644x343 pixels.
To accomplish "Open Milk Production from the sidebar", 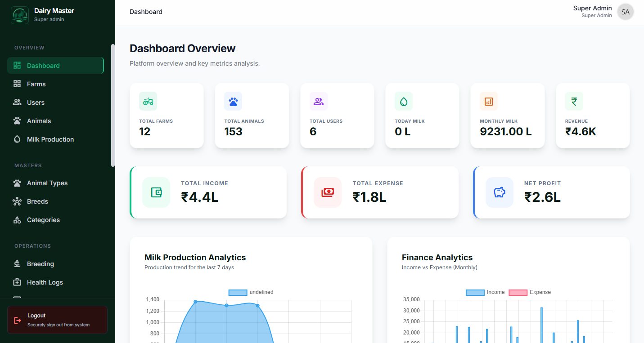I will 50,139.
